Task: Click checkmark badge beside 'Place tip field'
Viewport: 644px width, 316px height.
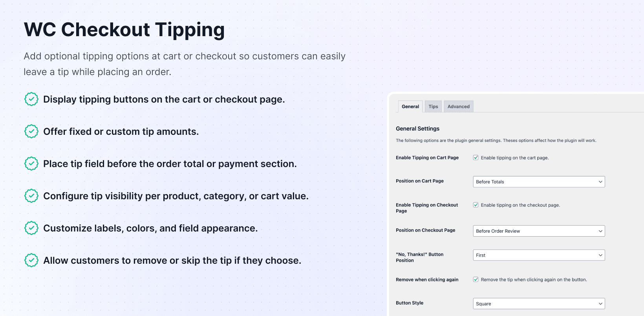Action: pos(31,164)
